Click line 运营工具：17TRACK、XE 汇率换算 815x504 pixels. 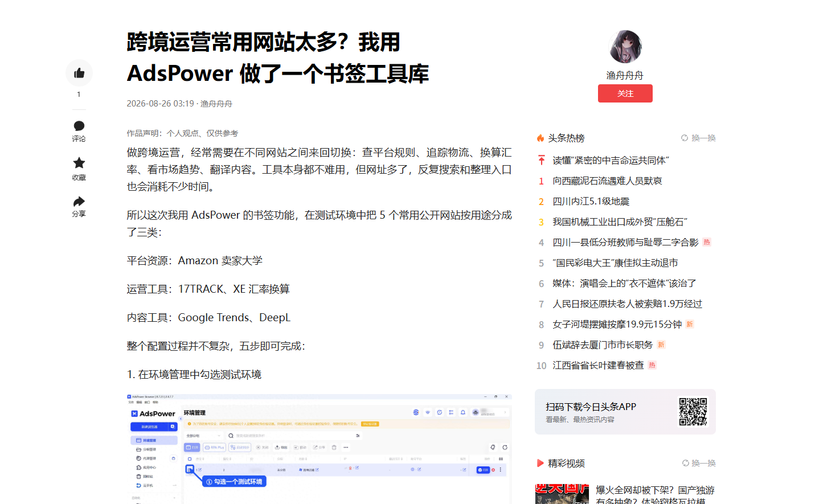point(208,289)
